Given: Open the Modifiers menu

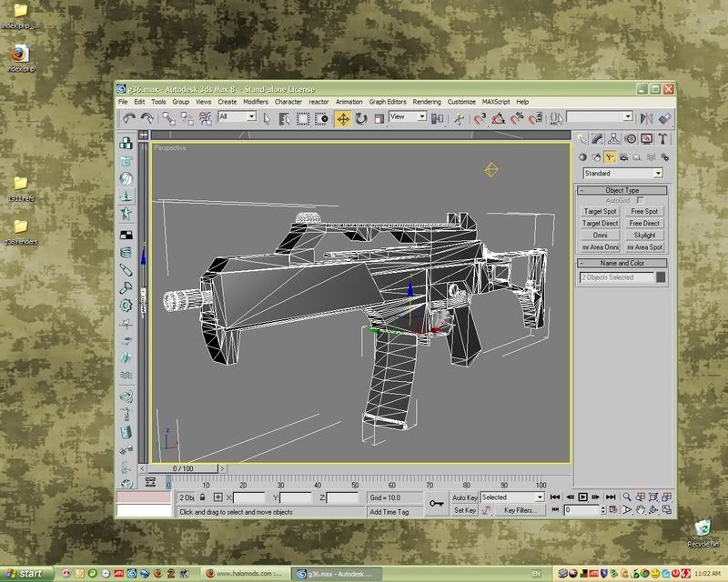Looking at the screenshot, I should pos(256,102).
